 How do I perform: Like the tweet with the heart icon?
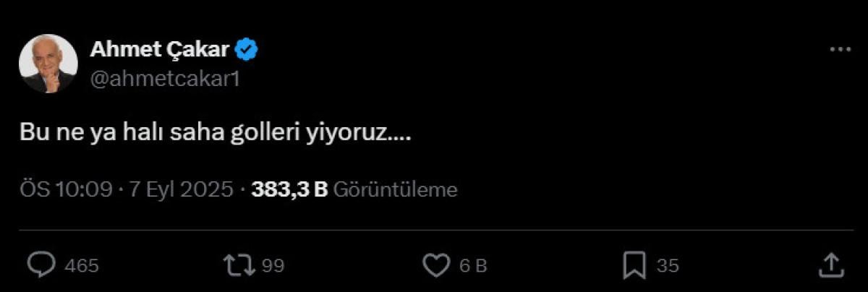pos(436,266)
